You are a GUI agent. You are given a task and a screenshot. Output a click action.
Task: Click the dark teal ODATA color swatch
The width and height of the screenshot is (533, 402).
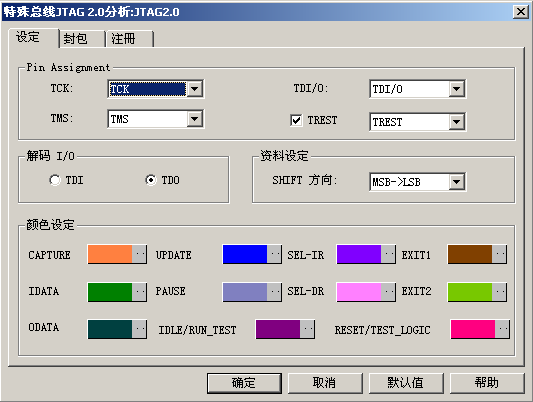110,329
